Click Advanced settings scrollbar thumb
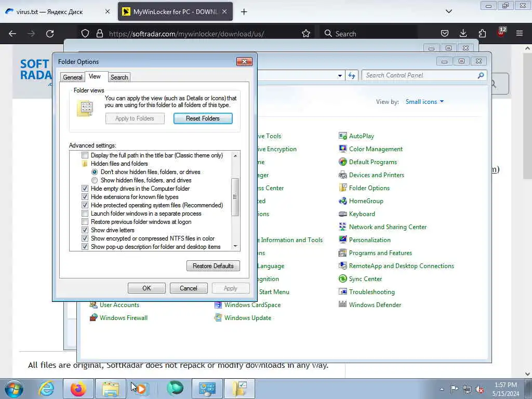 (235, 197)
